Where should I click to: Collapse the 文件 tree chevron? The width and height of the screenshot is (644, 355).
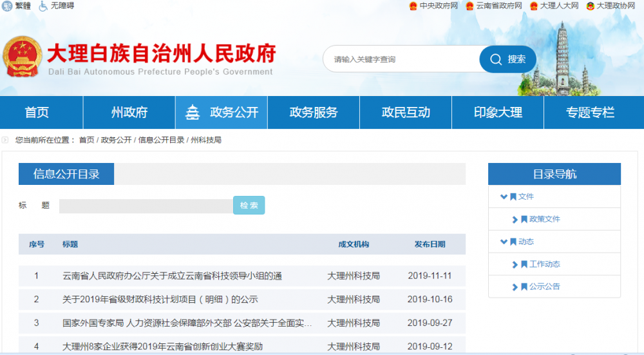click(x=504, y=197)
